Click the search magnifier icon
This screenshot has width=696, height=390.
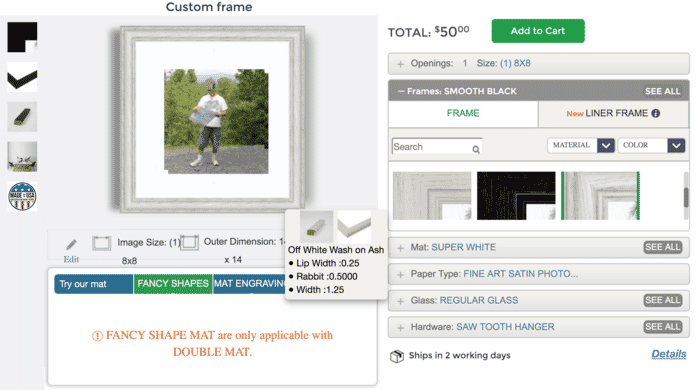476,150
